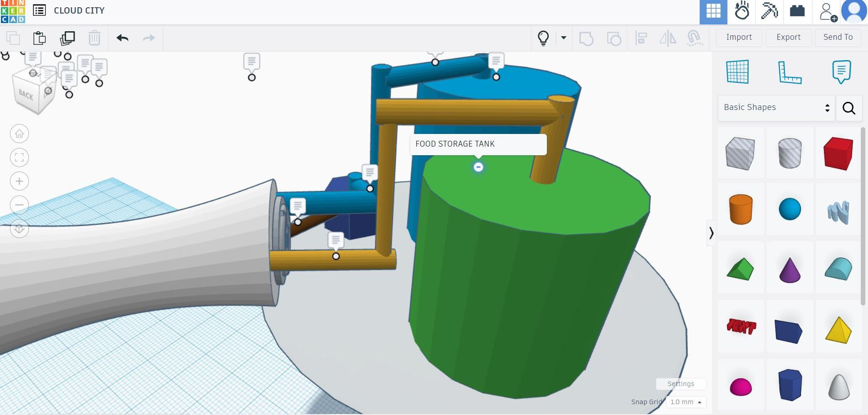Viewport: 868px width, 415px height.
Task: Invite people to design
Action: (828, 12)
